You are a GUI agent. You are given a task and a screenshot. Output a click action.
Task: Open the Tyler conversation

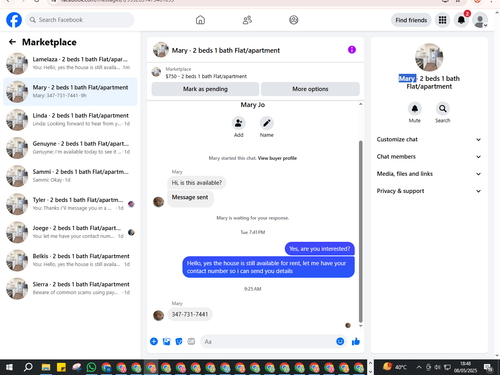(x=70, y=204)
